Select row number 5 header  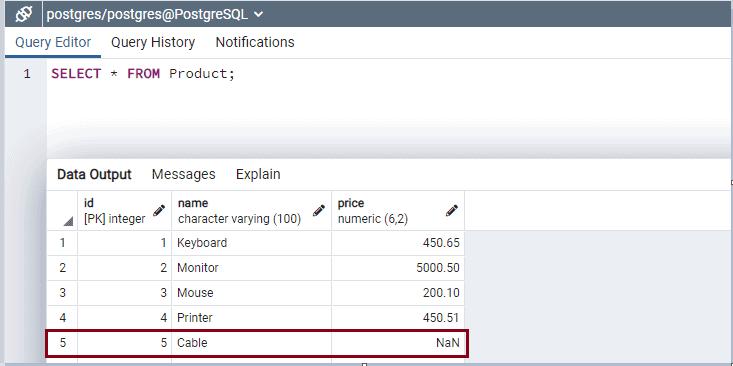click(62, 343)
